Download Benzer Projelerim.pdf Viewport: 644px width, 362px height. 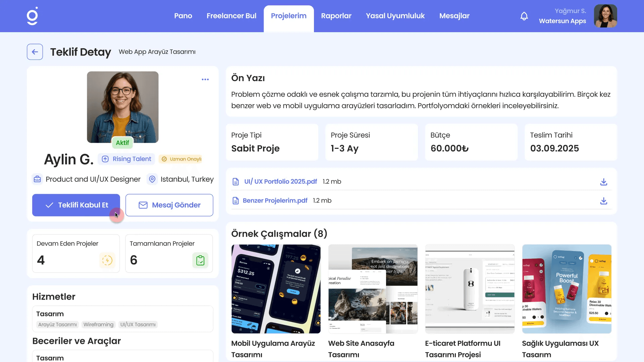[603, 201]
